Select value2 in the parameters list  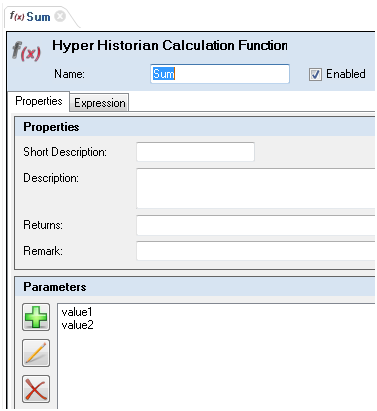coord(78,325)
